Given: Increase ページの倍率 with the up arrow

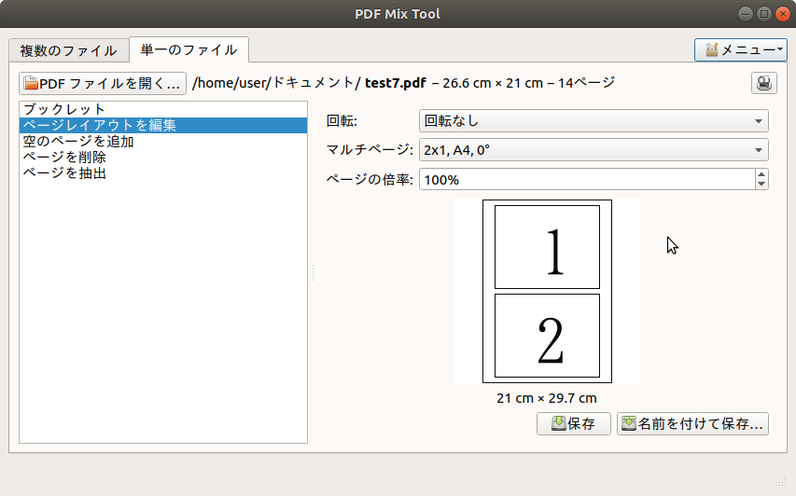Looking at the screenshot, I should click(761, 174).
